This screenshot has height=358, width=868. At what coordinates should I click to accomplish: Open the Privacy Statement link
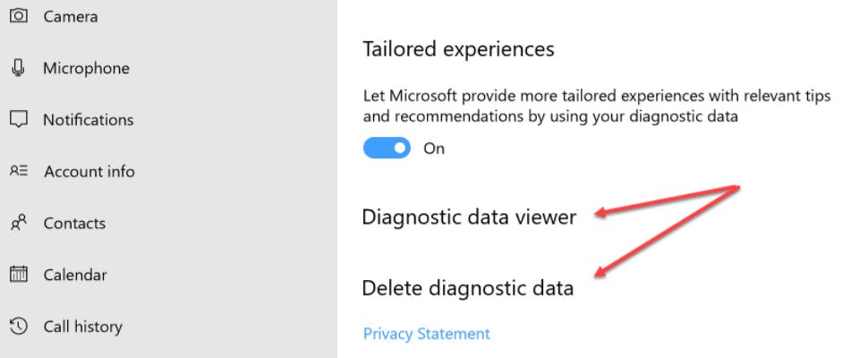427,334
